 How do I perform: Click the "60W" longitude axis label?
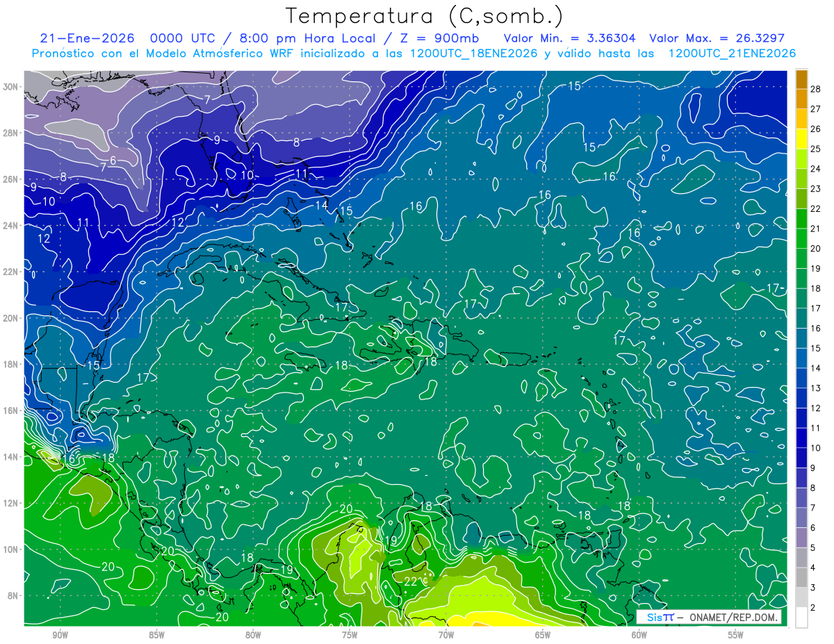click(639, 635)
